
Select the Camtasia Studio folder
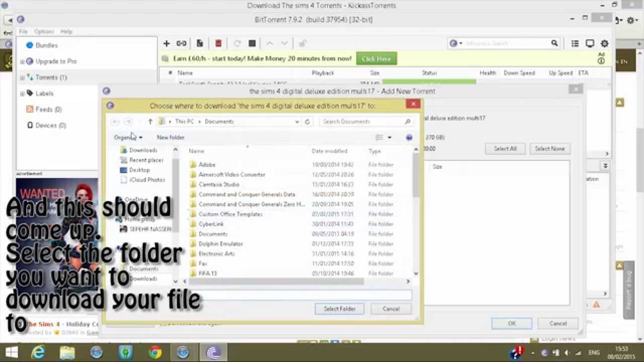[219, 185]
